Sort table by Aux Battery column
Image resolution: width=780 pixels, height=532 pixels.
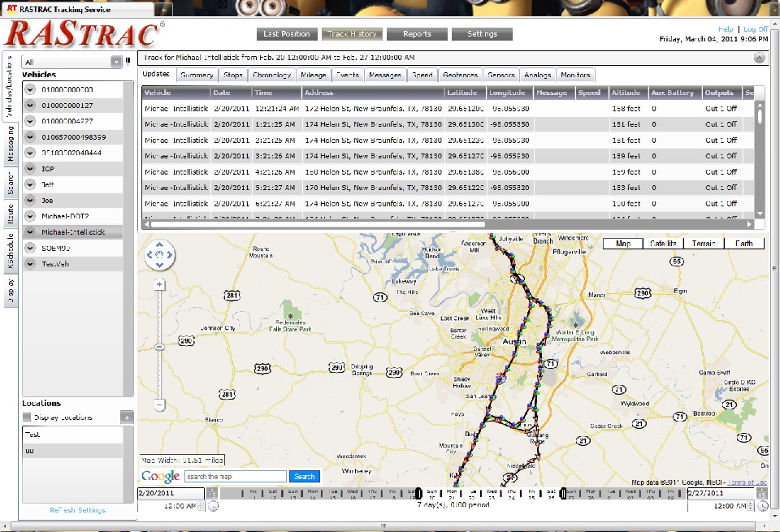[x=675, y=93]
